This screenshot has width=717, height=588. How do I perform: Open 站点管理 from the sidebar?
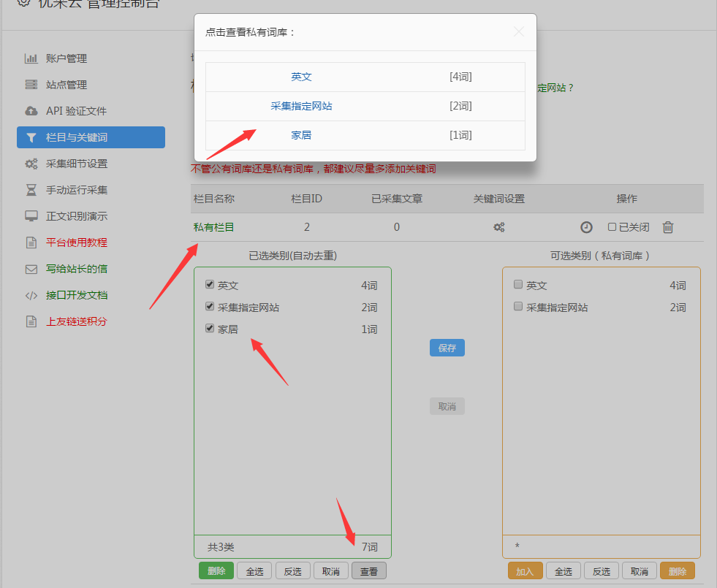click(67, 85)
